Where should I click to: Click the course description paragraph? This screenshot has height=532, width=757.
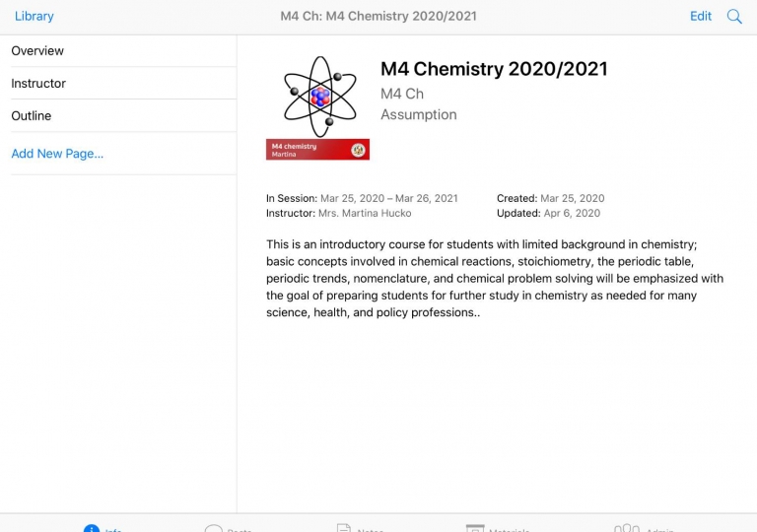(495, 279)
